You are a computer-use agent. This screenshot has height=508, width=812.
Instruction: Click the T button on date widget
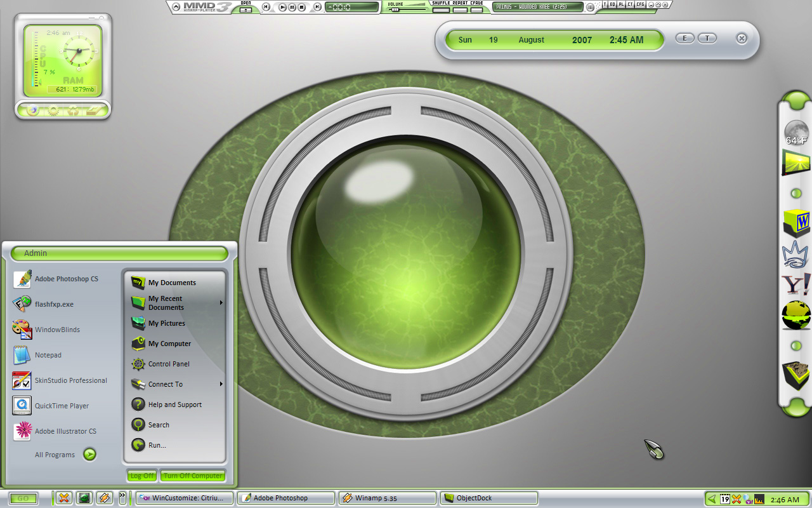tap(707, 38)
